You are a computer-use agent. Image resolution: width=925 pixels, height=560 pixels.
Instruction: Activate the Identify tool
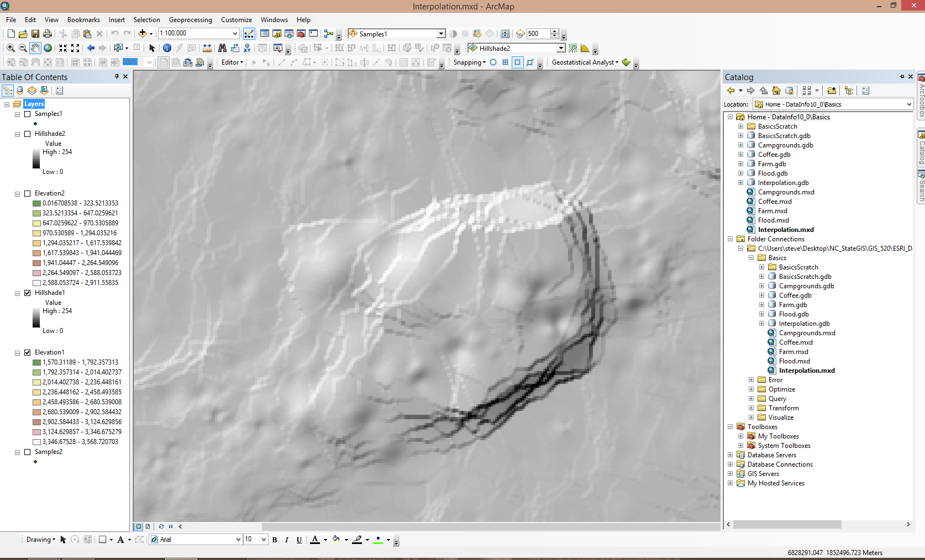[167, 48]
